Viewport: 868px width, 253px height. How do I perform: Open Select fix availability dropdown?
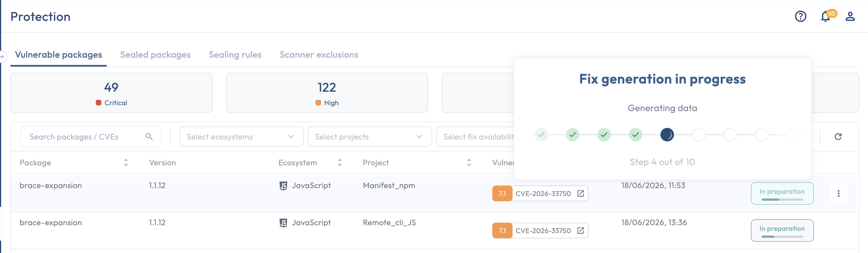(x=475, y=137)
